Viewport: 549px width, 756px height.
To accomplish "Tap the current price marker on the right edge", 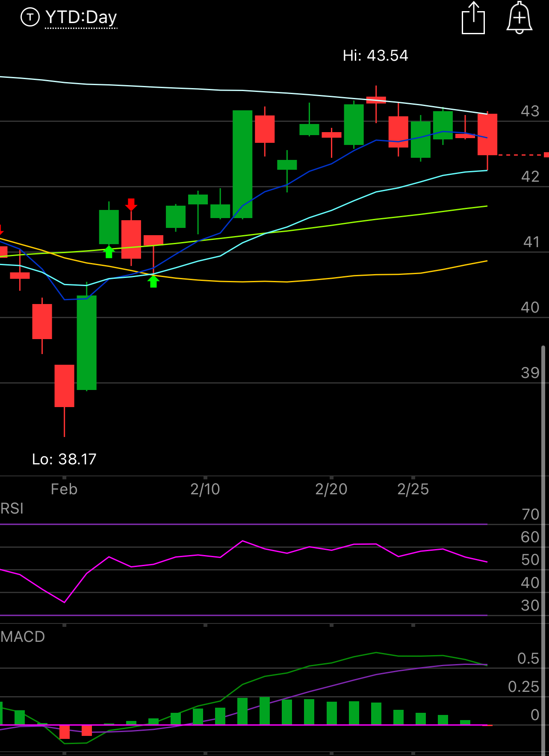I will (x=546, y=155).
